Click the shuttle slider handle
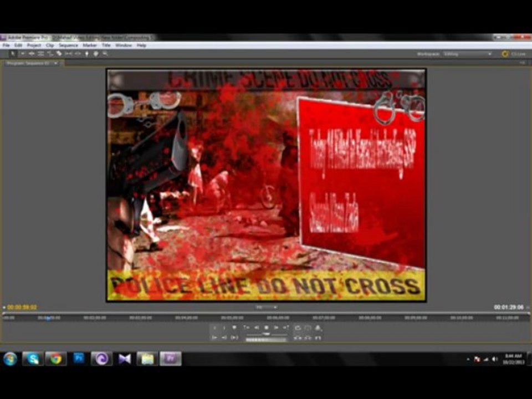This screenshot has height=399, width=532. tap(267, 334)
